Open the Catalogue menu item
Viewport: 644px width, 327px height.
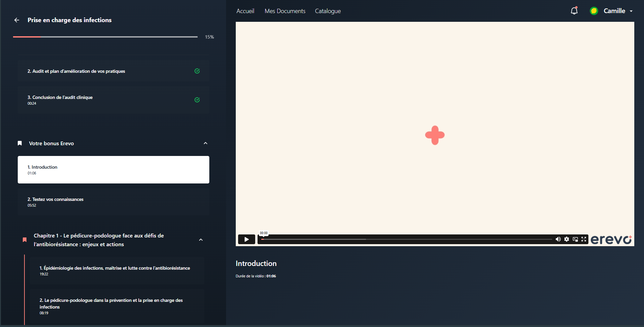pyautogui.click(x=328, y=11)
